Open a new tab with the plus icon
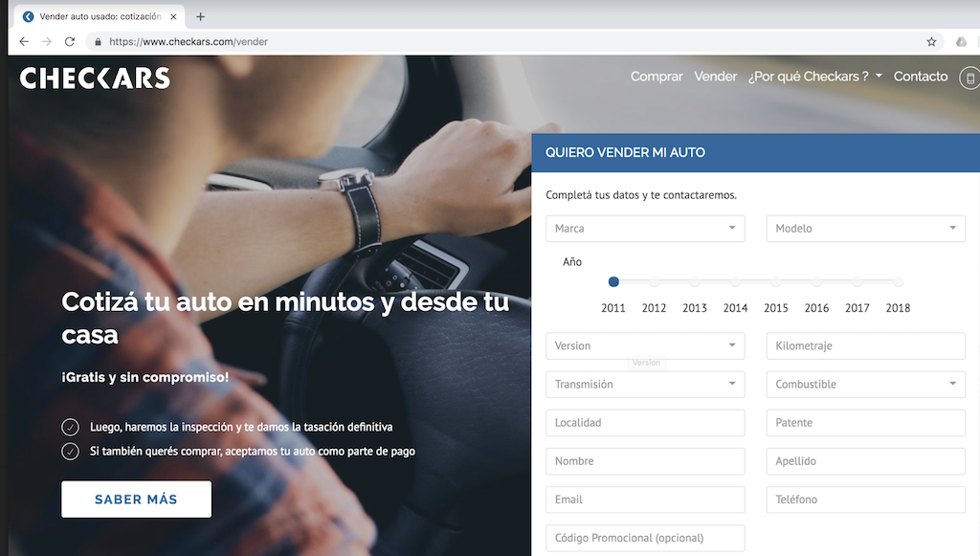Screen dimensions: 980x556 tap(200, 16)
